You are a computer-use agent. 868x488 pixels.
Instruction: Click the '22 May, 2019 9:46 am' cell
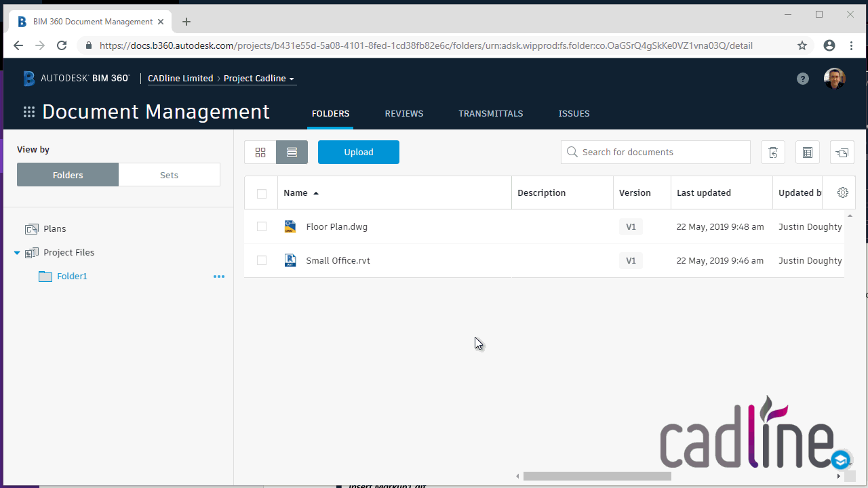tap(720, 261)
